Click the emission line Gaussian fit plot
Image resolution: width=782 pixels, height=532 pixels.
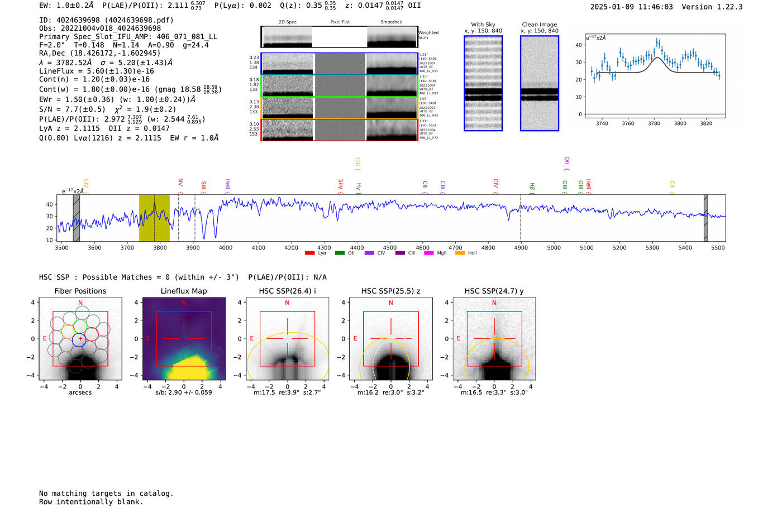(655, 76)
